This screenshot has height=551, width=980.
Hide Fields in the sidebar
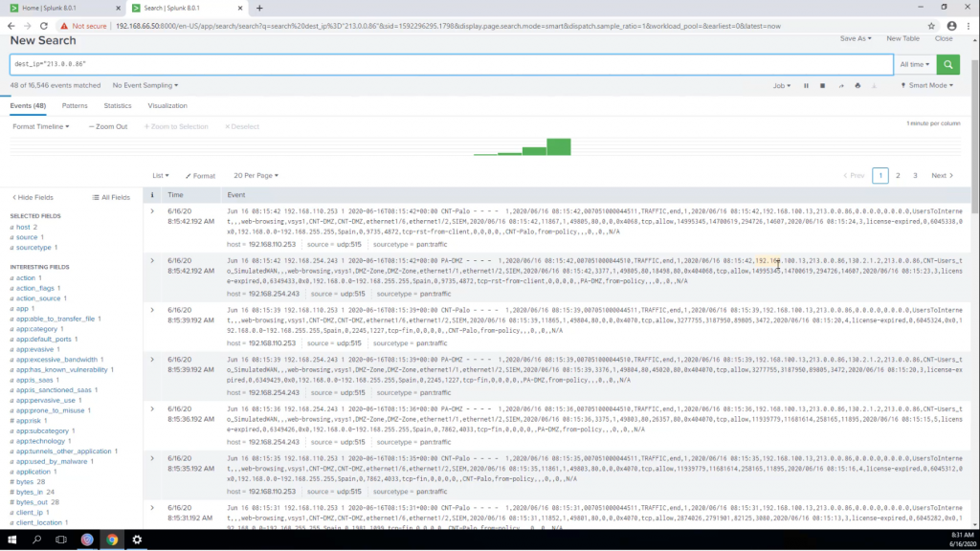[33, 197]
